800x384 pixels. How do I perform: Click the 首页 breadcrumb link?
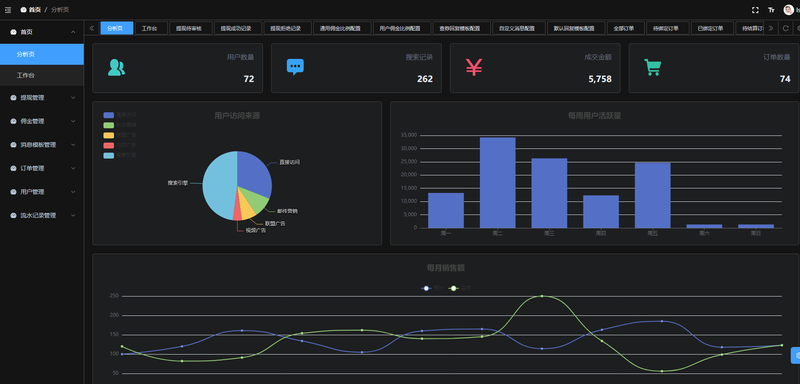click(x=35, y=10)
